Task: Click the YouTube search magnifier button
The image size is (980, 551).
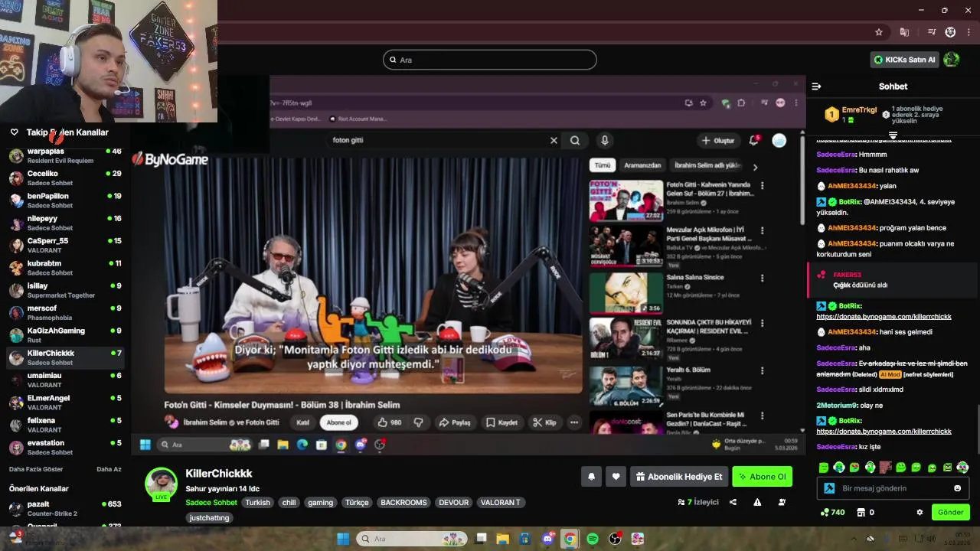Action: pos(575,140)
